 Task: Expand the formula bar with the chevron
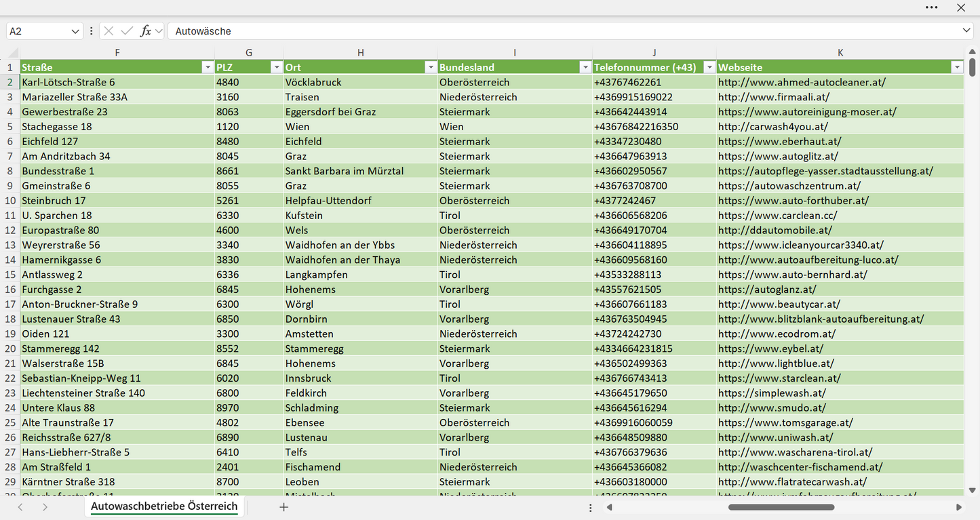966,31
